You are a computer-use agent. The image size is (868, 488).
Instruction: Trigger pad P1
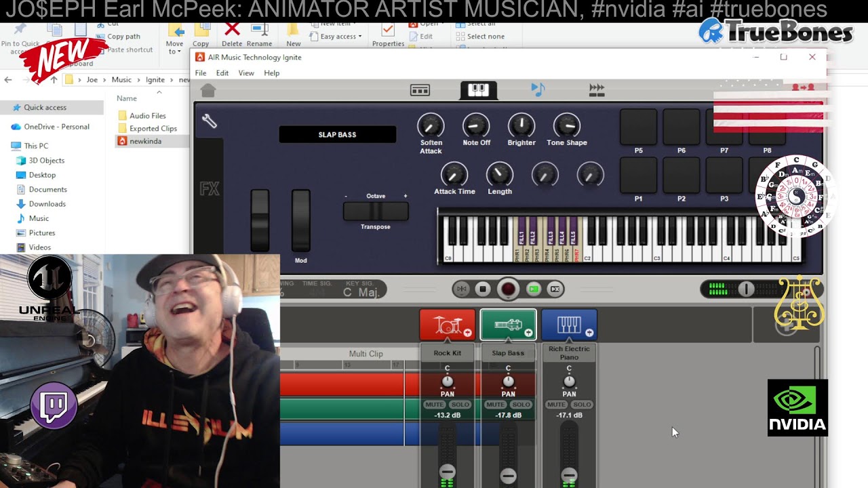[638, 175]
